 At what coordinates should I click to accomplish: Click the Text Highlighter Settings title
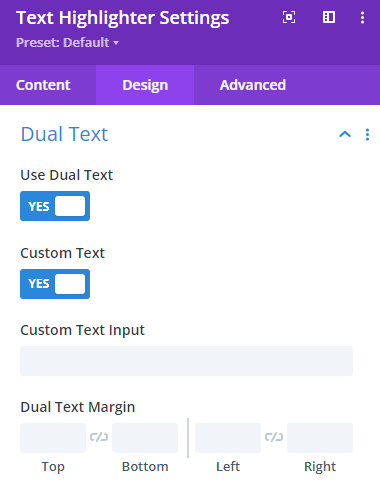pos(123,18)
